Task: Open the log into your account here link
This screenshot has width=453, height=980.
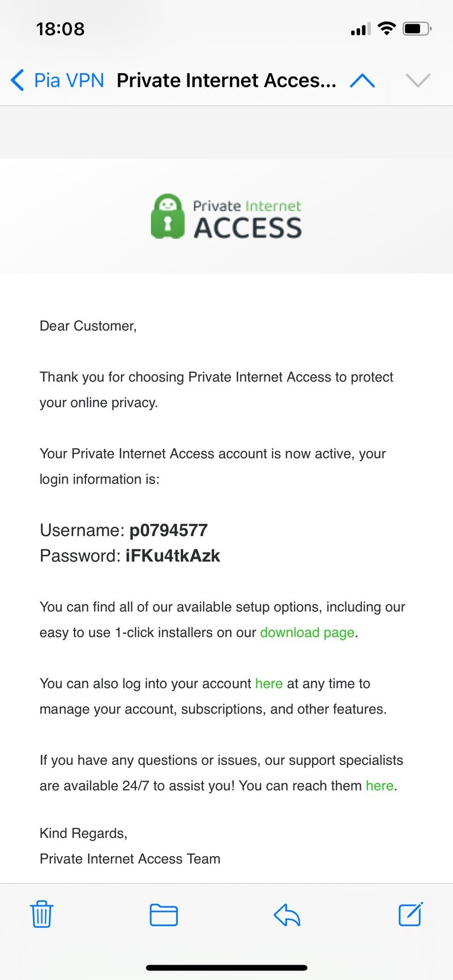Action: tap(269, 683)
